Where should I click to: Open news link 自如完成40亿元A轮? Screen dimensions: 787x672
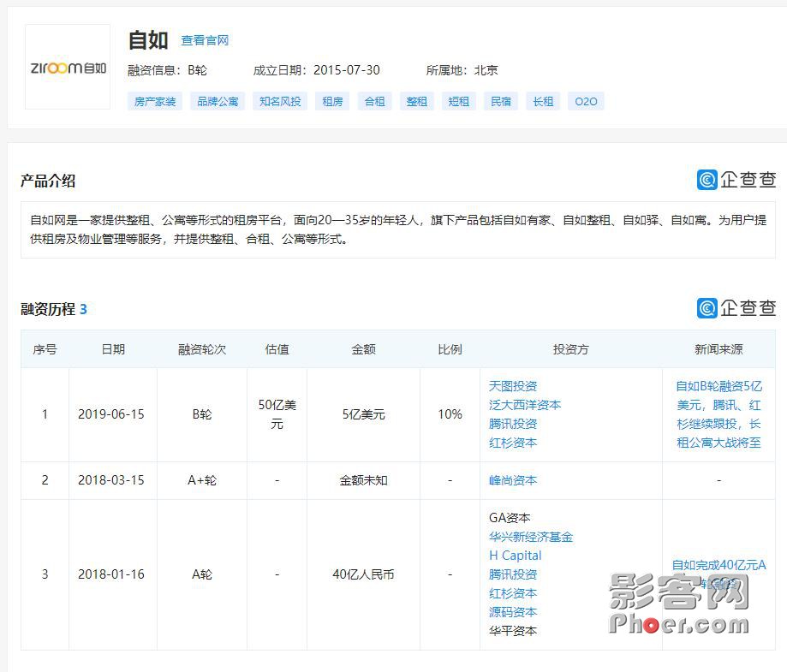click(718, 574)
